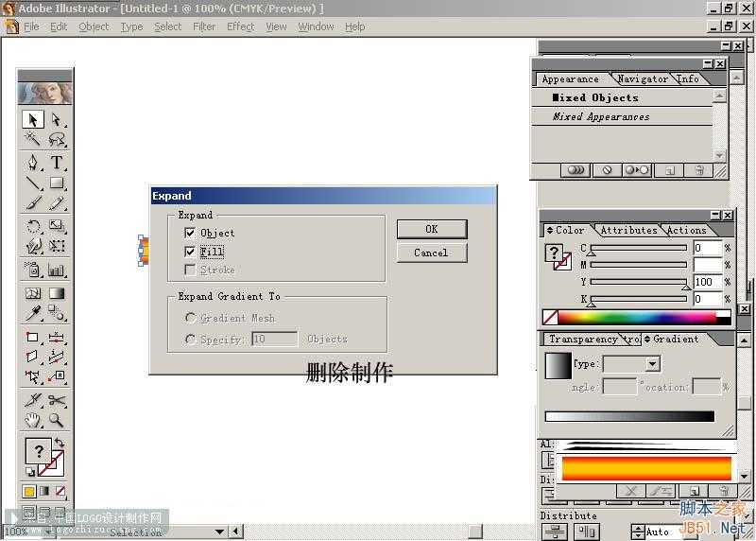Click Cancel in the Expand dialog
Image resolution: width=756 pixels, height=541 pixels.
coord(432,253)
